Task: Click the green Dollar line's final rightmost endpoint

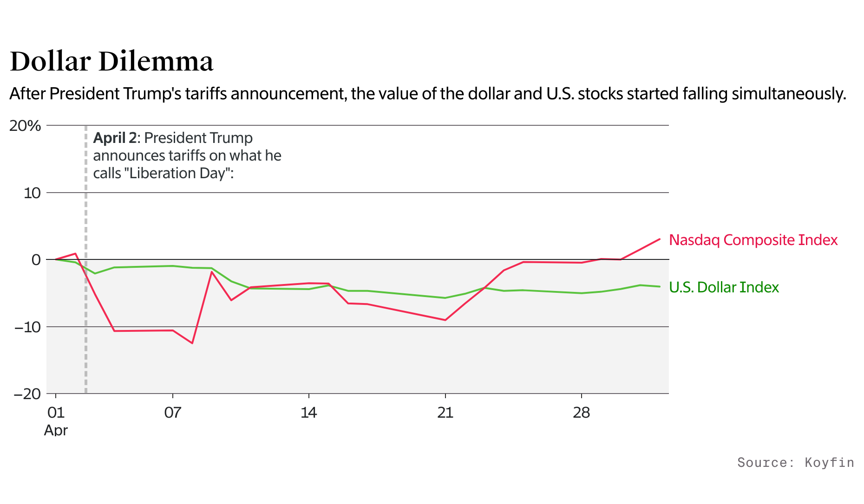Action: 660,286
